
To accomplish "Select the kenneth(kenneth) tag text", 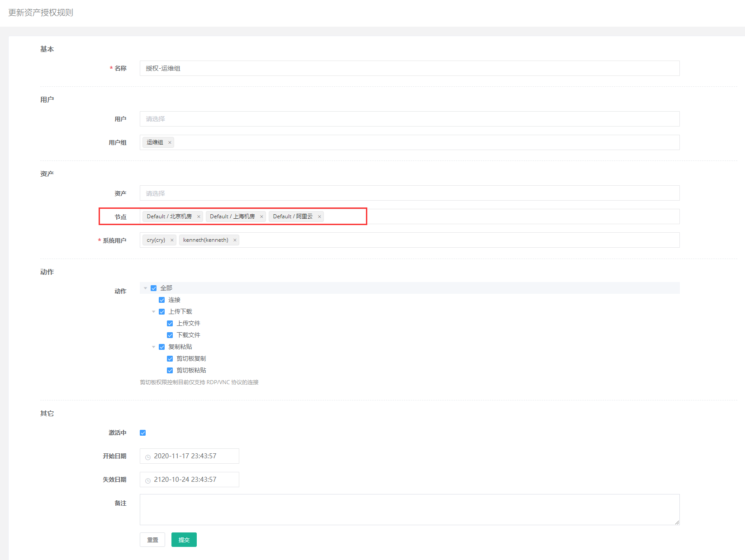I will click(206, 240).
